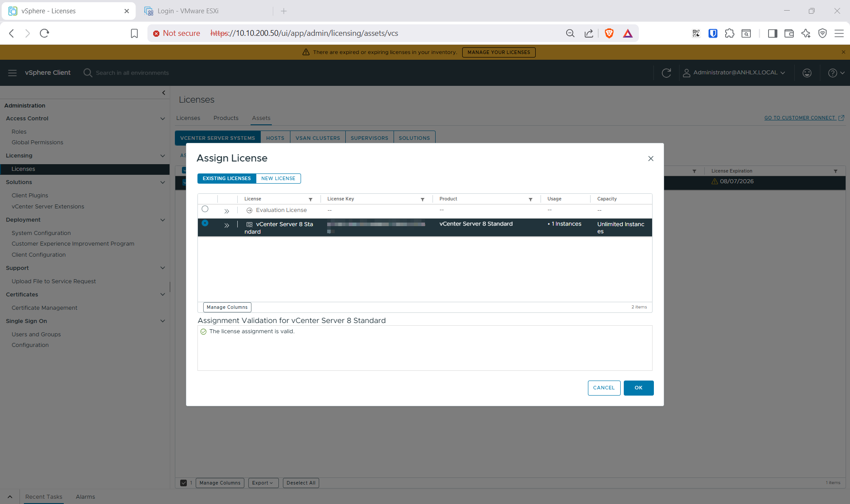The height and width of the screenshot is (504, 850).
Task: Click the browser address bar URL
Action: pyautogui.click(x=304, y=33)
